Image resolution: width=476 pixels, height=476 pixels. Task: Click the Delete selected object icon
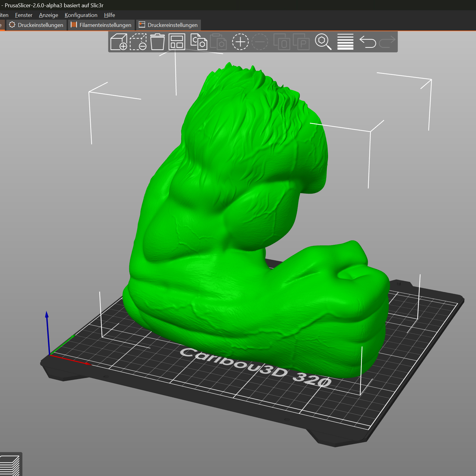pos(138,42)
